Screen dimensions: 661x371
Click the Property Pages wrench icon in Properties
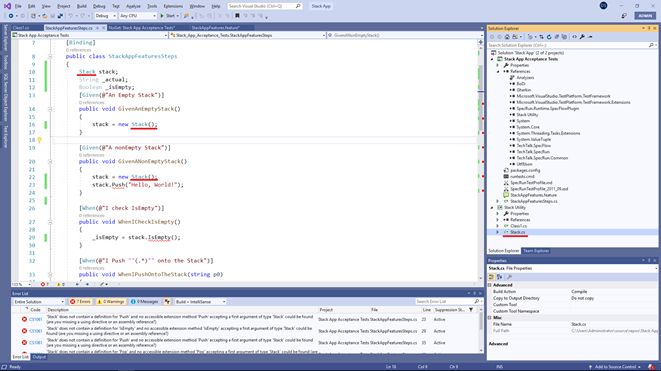point(510,277)
